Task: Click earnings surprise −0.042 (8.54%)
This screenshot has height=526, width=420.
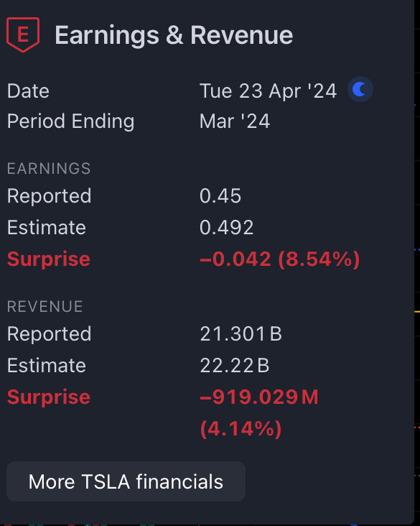Action: pos(279,259)
